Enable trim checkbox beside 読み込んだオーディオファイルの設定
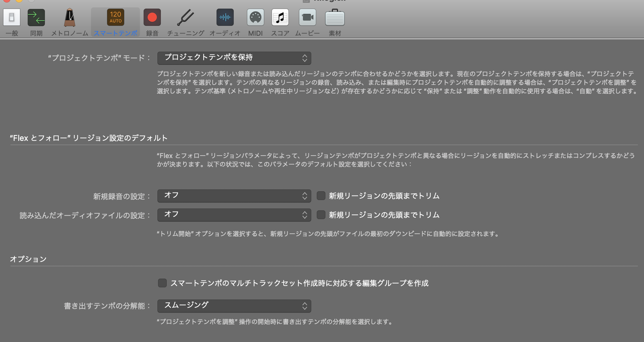 [x=321, y=215]
